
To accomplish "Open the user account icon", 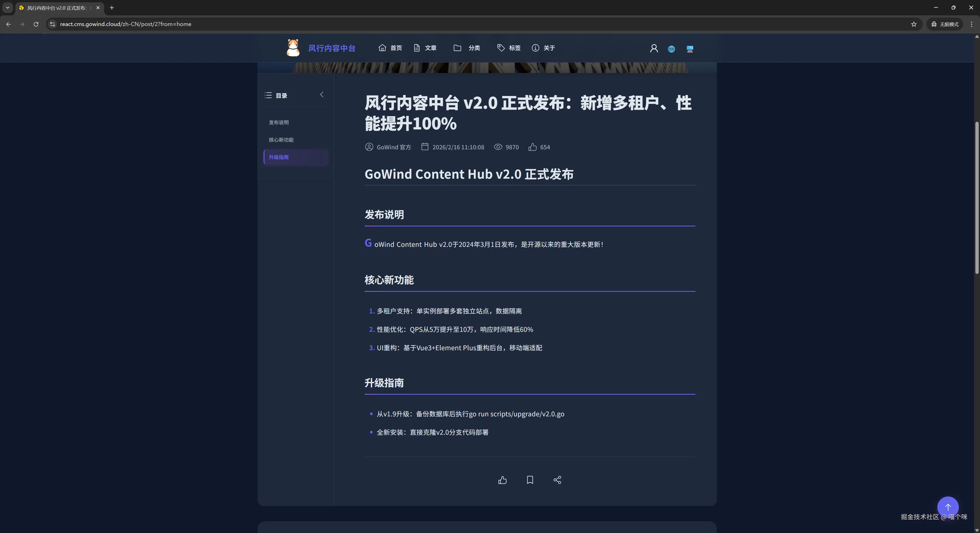I will pyautogui.click(x=654, y=48).
